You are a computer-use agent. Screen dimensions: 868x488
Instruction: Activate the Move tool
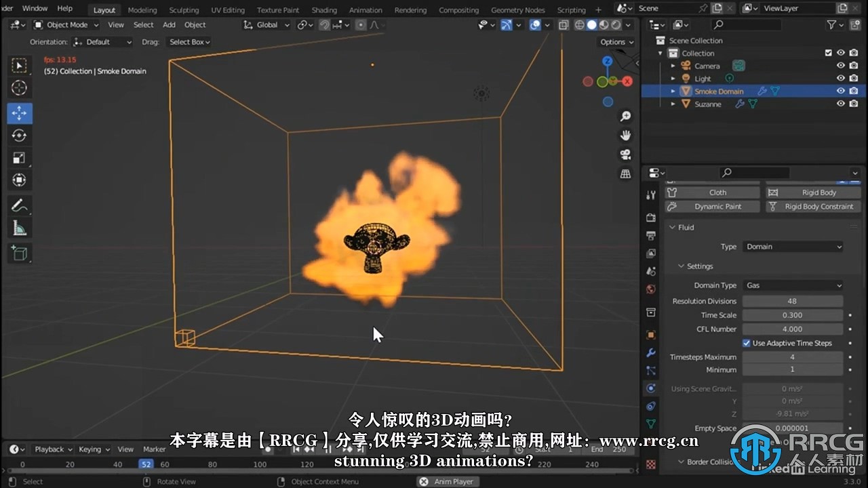pos(20,113)
